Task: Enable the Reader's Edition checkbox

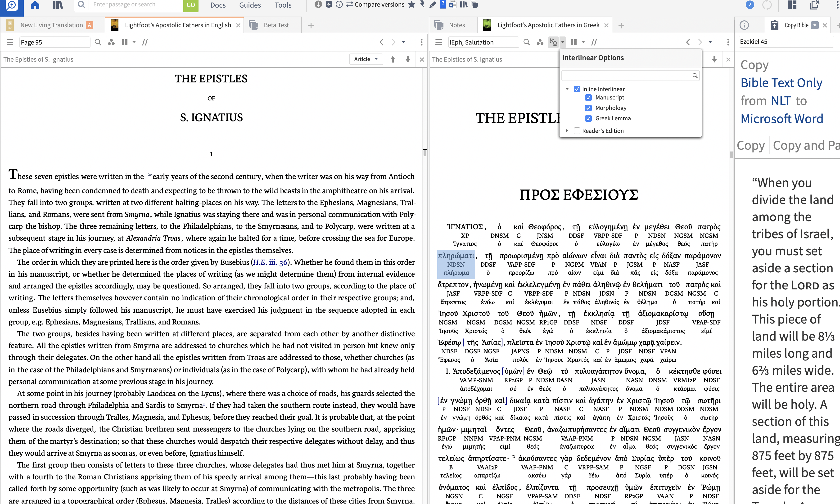Action: [x=577, y=131]
